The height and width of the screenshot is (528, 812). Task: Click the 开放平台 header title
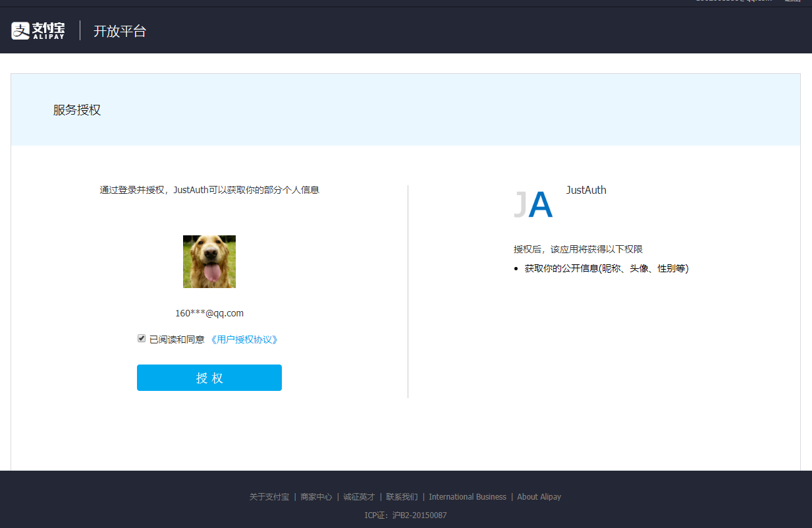(120, 30)
